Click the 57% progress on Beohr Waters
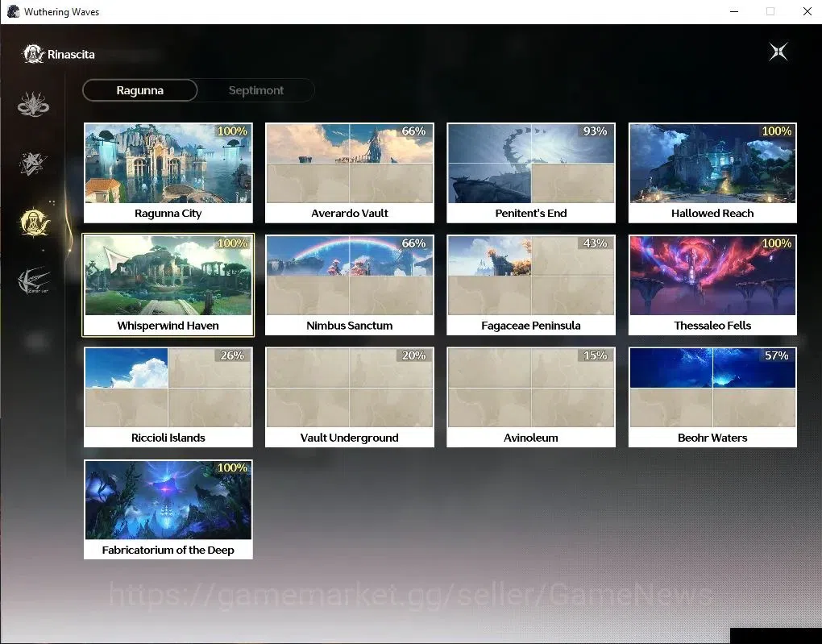The image size is (822, 644). pos(776,355)
